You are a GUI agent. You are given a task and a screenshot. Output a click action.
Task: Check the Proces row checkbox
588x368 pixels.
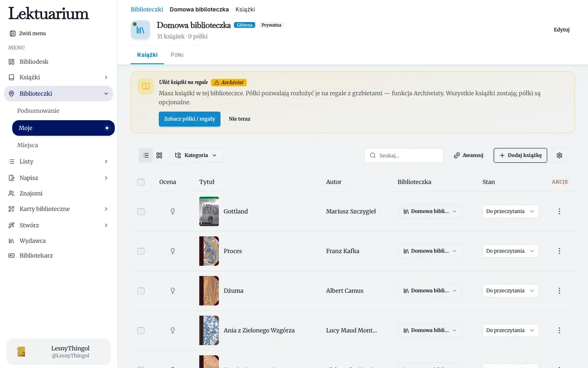click(141, 251)
